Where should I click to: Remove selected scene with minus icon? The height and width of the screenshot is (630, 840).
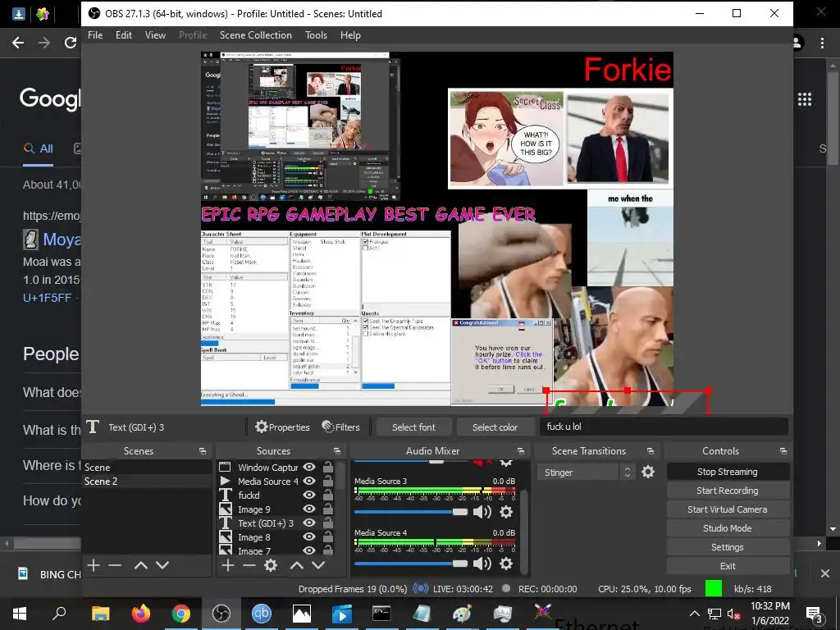click(115, 565)
